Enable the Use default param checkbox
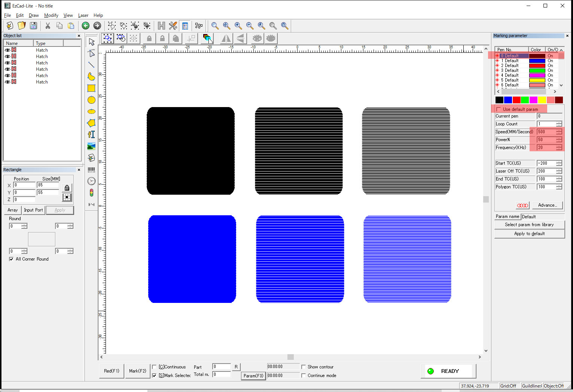 [x=499, y=109]
